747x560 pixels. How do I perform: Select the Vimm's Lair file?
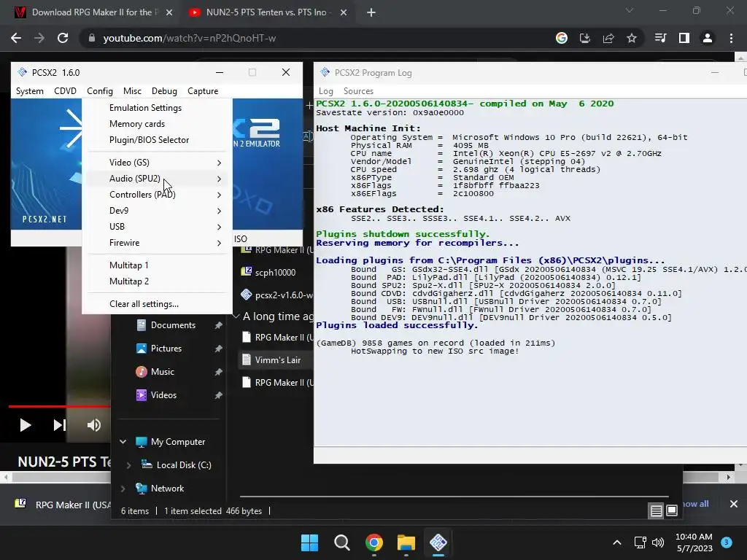click(x=277, y=360)
